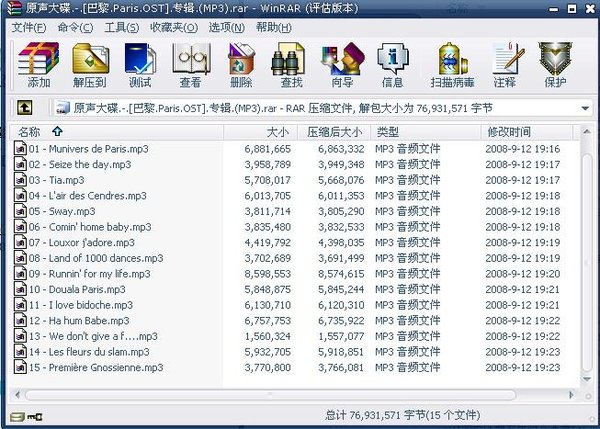The image size is (600, 429).
Task: Select 11 - I love bidoche.mp3
Action: 81,305
